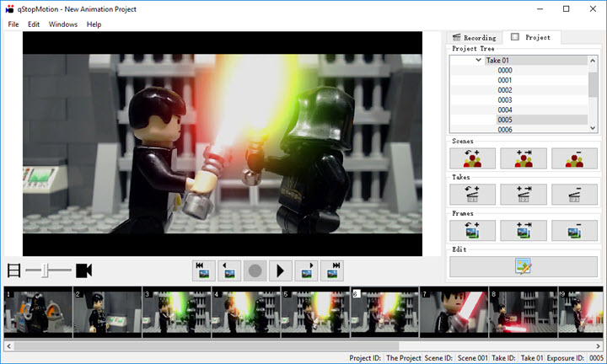Click project tree scroll down arrow
607x364 pixels.
click(593, 128)
